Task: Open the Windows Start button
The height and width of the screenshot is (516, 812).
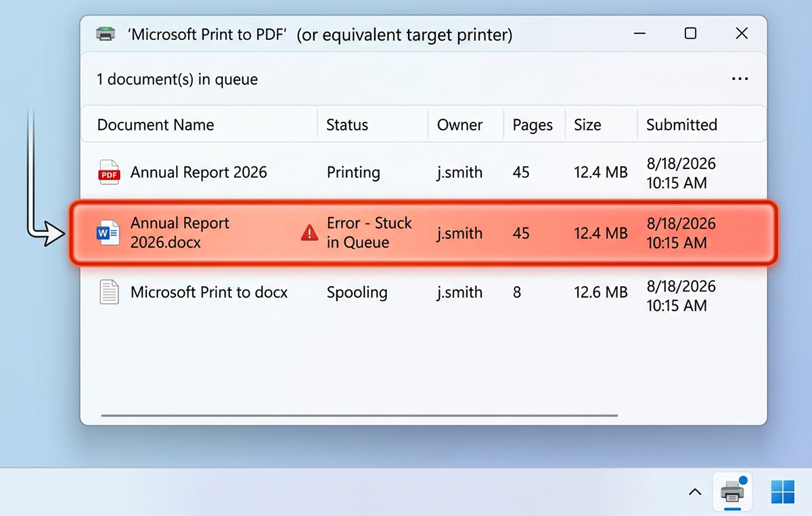Action: point(783,492)
